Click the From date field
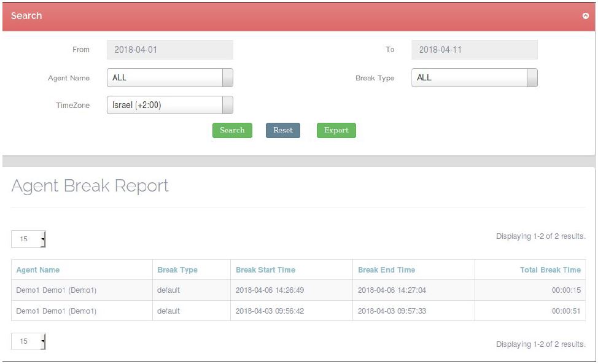This screenshot has height=364, width=598. [x=169, y=50]
